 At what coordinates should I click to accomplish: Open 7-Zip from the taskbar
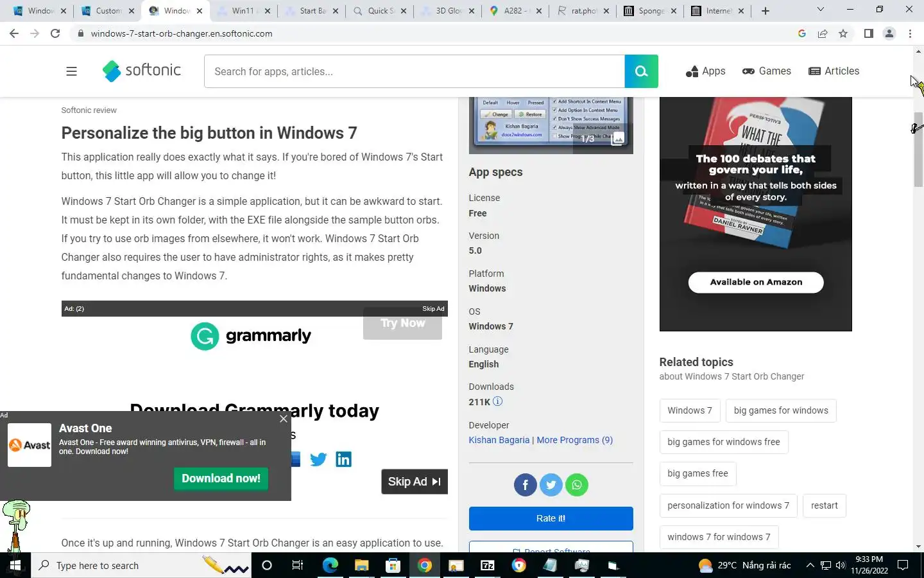488,565
